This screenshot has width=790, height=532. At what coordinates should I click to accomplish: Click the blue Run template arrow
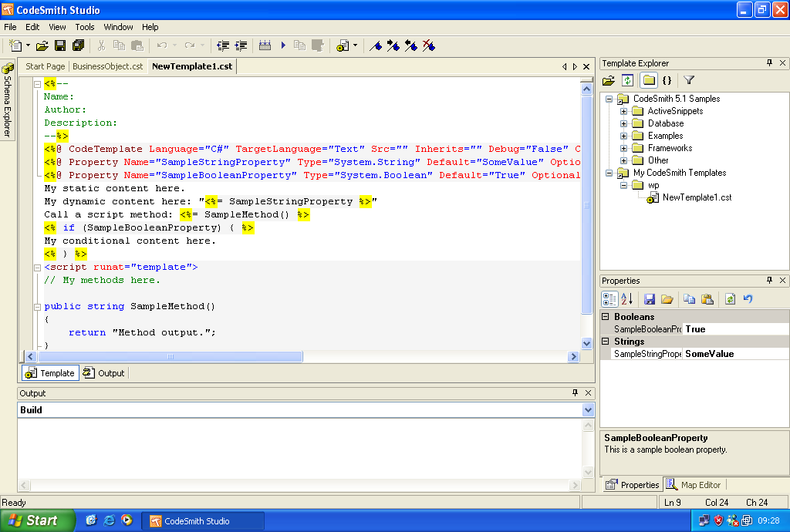[283, 45]
